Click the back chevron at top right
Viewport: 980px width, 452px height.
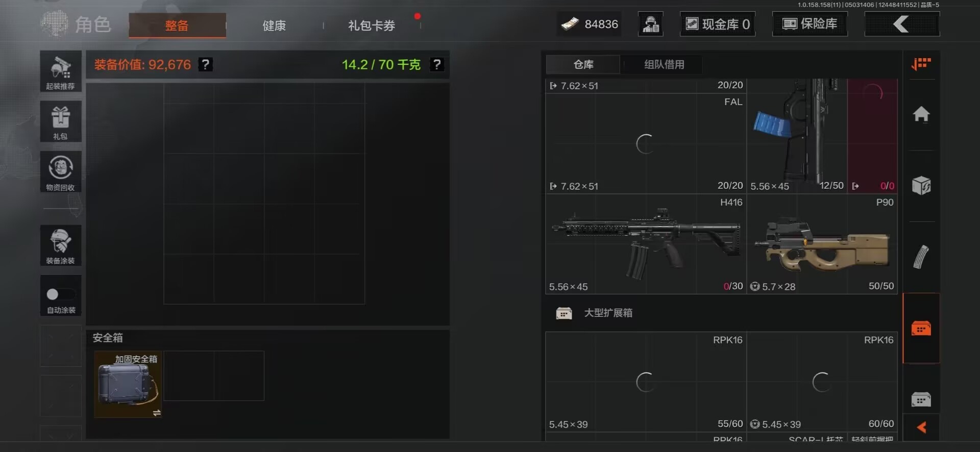coord(902,24)
